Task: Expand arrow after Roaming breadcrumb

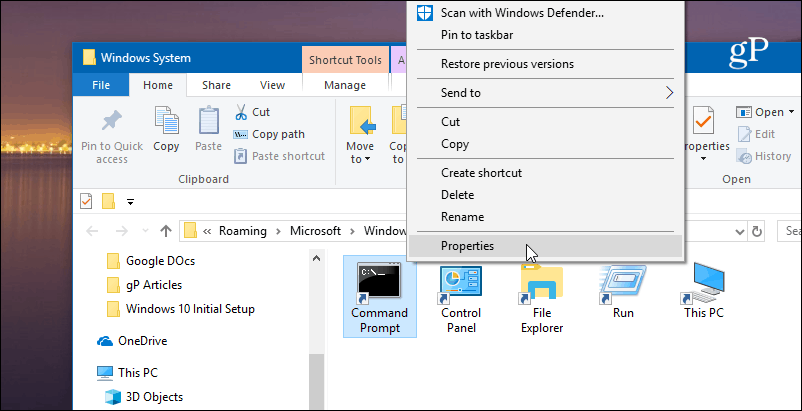Action: coord(278,231)
